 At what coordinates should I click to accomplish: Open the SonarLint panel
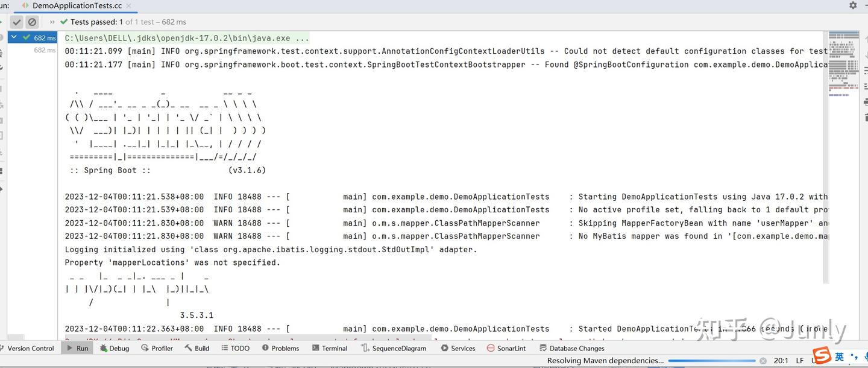(506, 348)
